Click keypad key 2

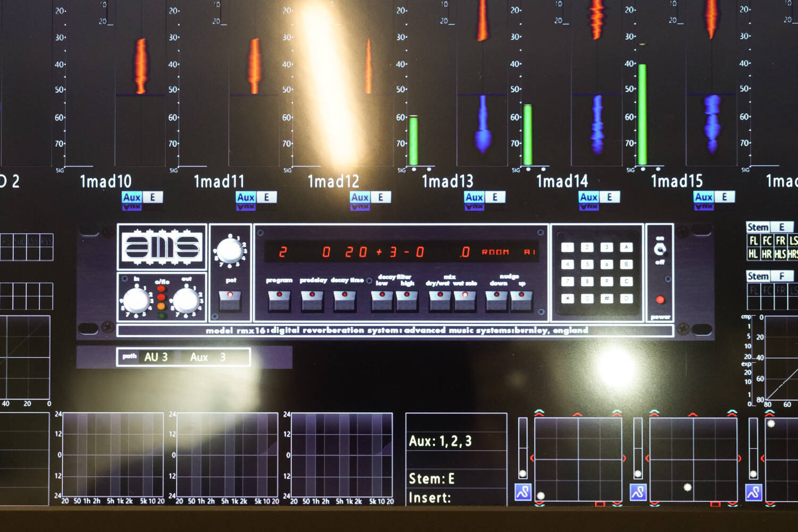pos(587,247)
